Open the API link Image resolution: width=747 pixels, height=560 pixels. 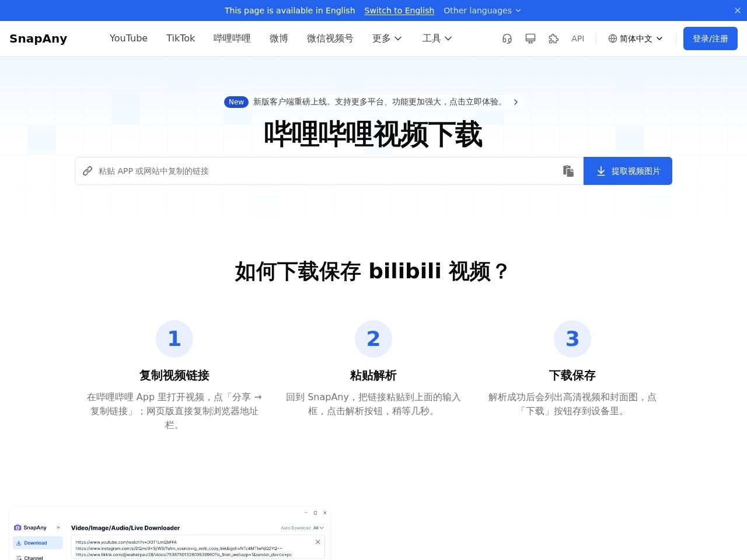pos(578,38)
